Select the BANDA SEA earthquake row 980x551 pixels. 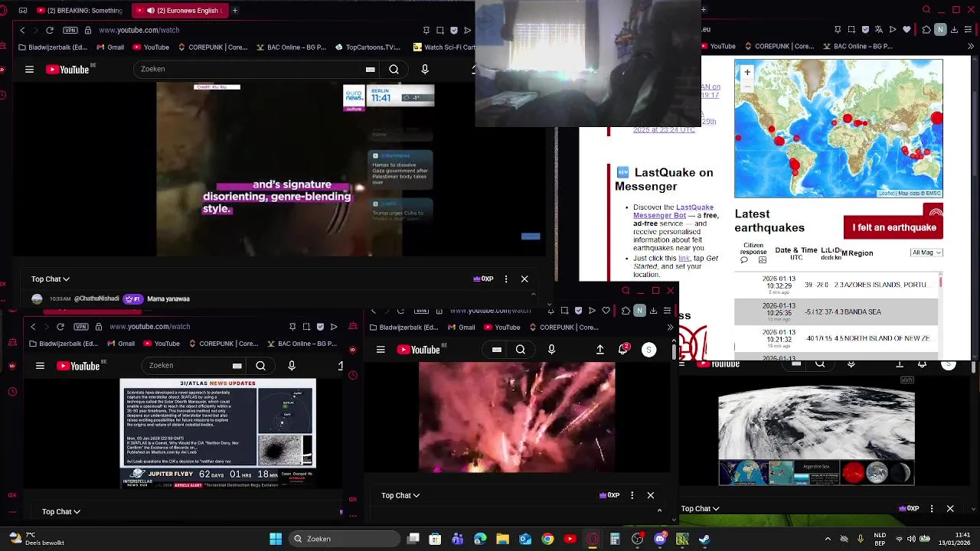tap(836, 311)
